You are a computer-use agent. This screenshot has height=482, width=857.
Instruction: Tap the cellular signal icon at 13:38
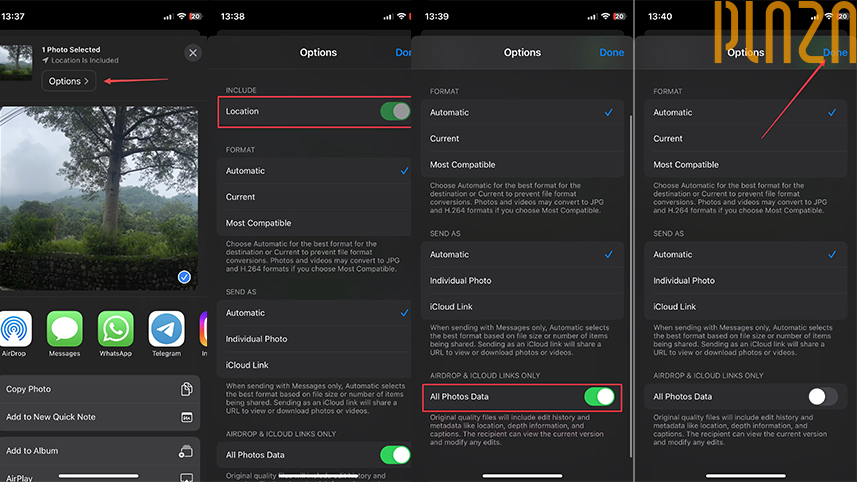pyautogui.click(x=388, y=17)
